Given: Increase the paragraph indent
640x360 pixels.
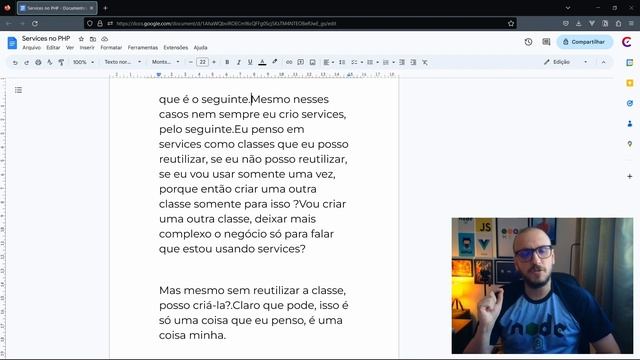Looking at the screenshot, I should tap(413, 62).
